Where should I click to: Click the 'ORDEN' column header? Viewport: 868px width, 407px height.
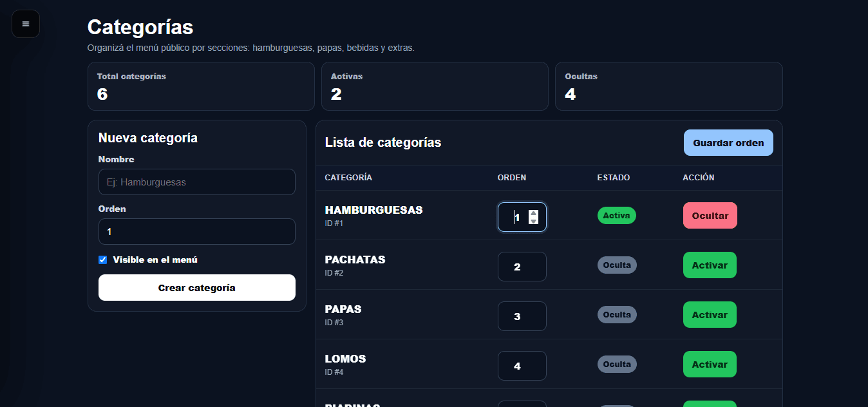click(x=512, y=178)
